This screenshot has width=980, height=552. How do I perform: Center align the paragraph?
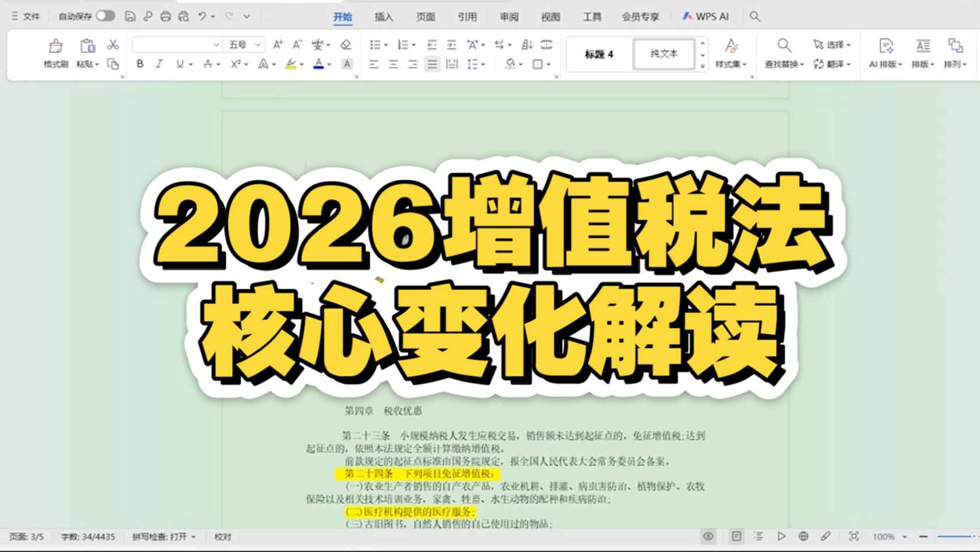click(394, 64)
